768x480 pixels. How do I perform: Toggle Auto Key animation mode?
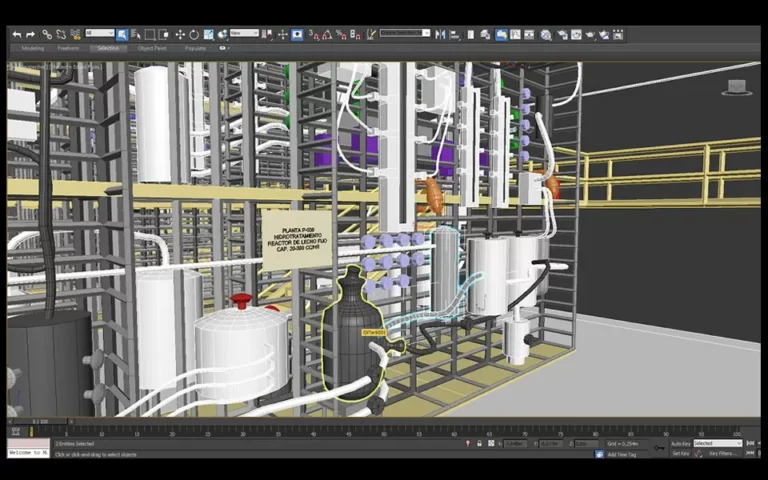point(680,443)
